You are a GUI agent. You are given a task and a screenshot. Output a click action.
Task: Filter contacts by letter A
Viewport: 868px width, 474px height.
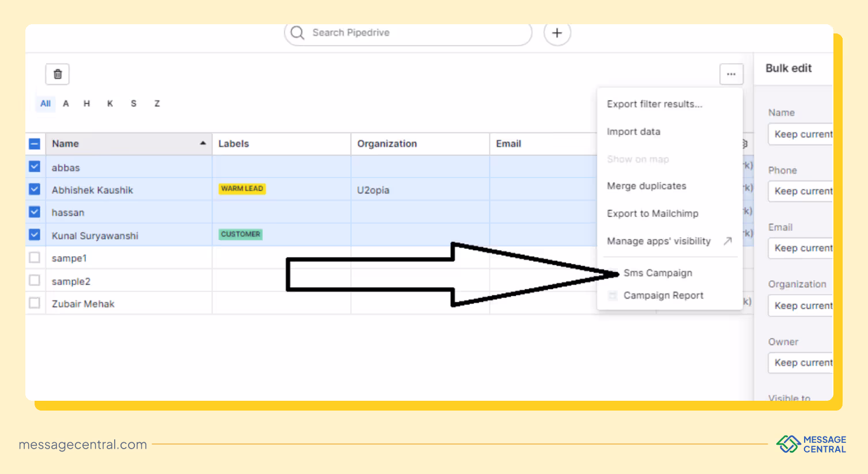tap(66, 104)
